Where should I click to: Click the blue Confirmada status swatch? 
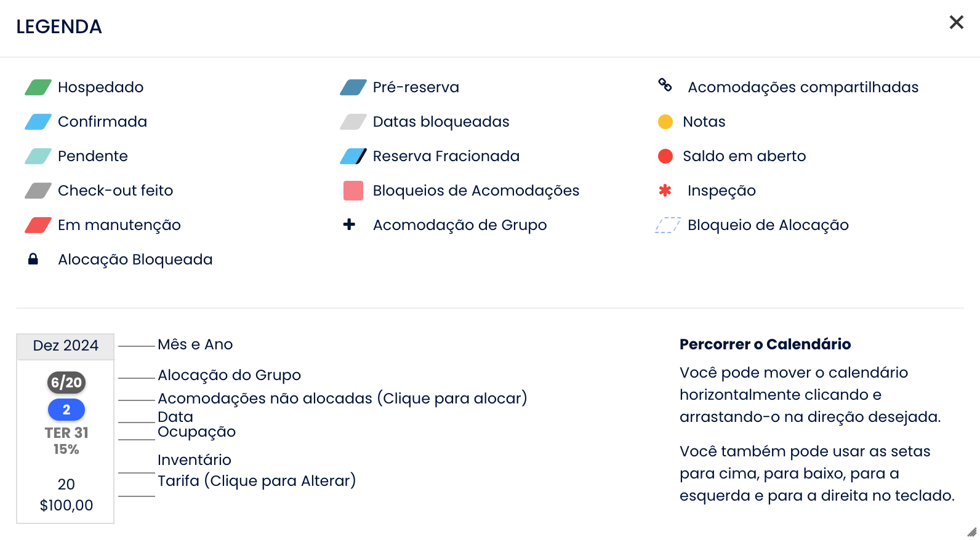click(x=38, y=122)
